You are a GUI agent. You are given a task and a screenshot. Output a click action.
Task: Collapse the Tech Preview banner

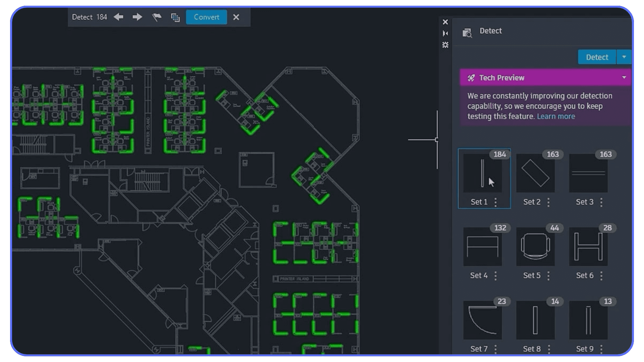[x=624, y=77]
